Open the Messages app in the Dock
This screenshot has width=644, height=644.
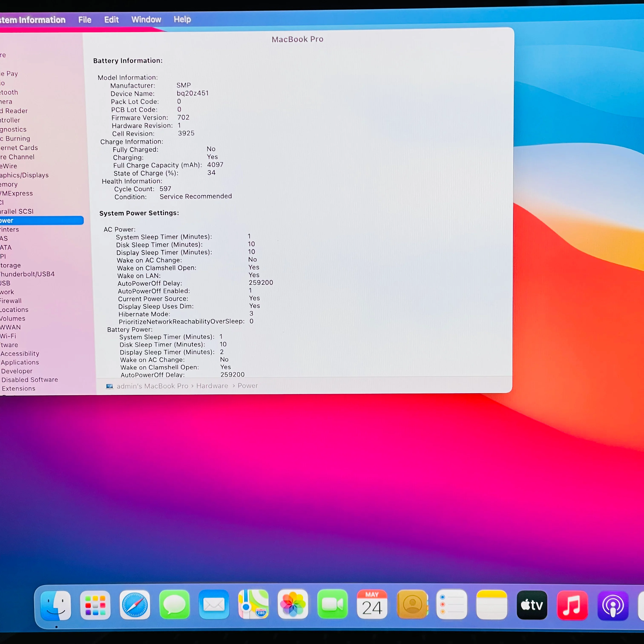tap(174, 604)
